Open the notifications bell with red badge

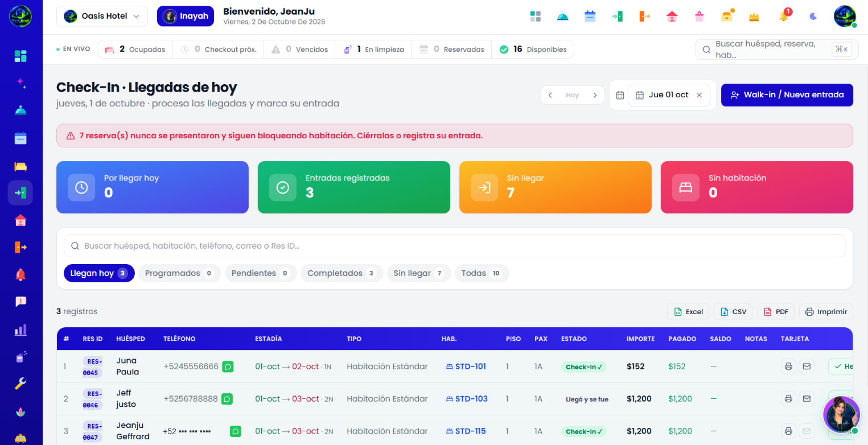coord(784,16)
